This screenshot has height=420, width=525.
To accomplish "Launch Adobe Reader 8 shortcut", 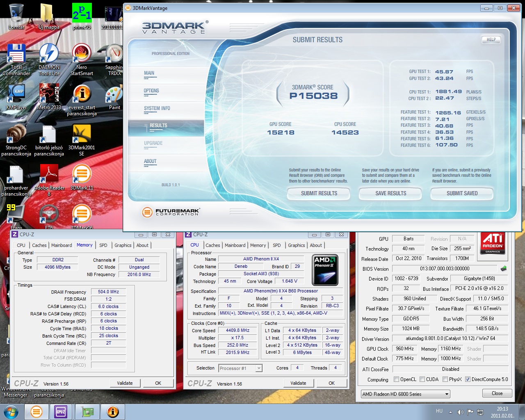I will [x=49, y=181].
